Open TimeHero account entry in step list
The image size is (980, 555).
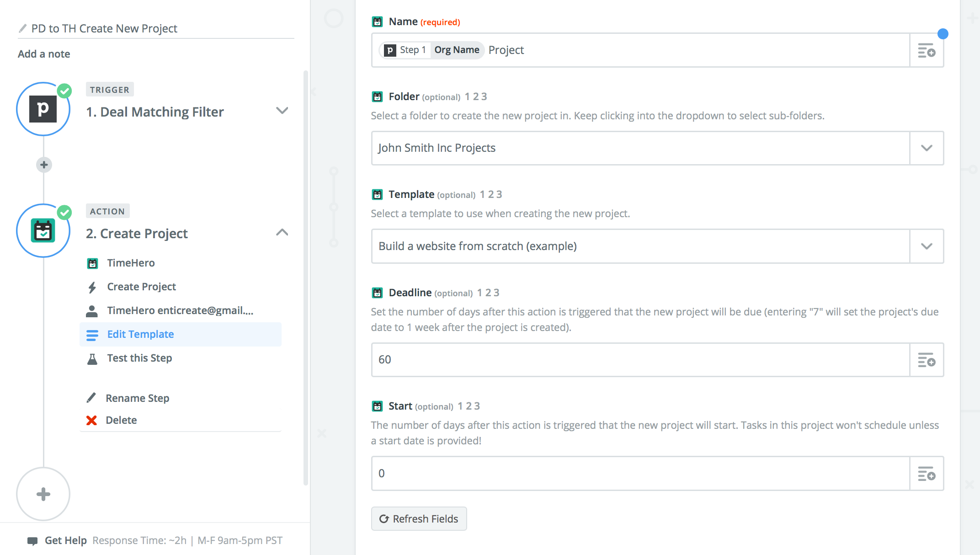[180, 310]
